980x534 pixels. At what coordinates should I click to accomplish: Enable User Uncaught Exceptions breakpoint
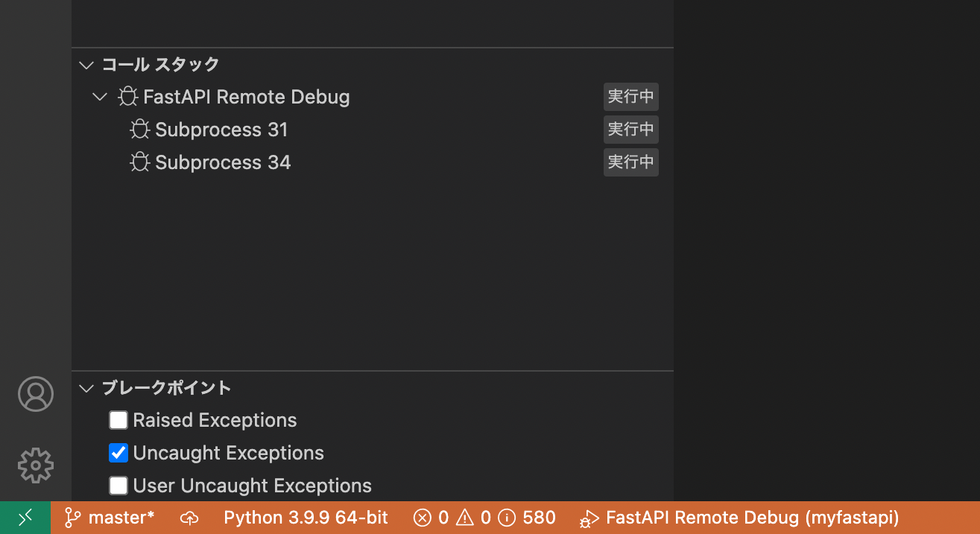click(x=118, y=485)
